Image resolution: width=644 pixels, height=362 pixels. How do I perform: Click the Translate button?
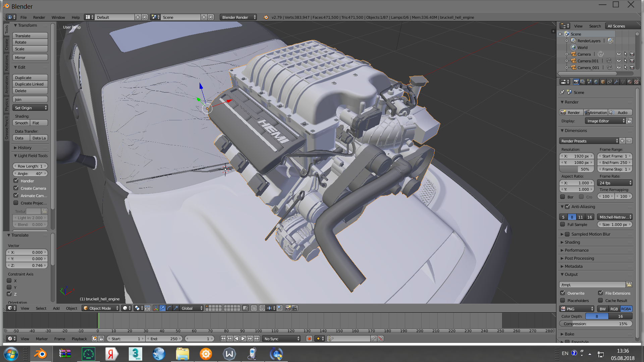coord(30,36)
